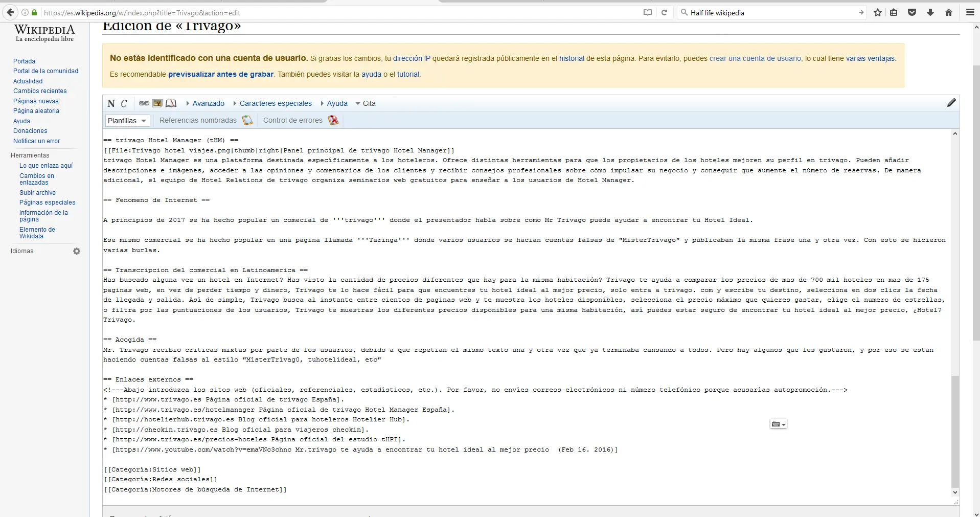
Task: Open Páginas especiales
Action: 47,203
